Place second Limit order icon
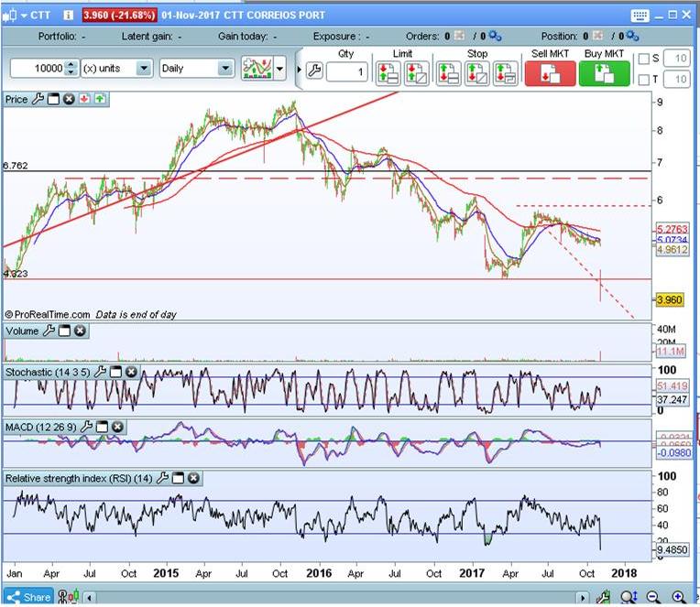This screenshot has width=700, height=607. pos(417,73)
